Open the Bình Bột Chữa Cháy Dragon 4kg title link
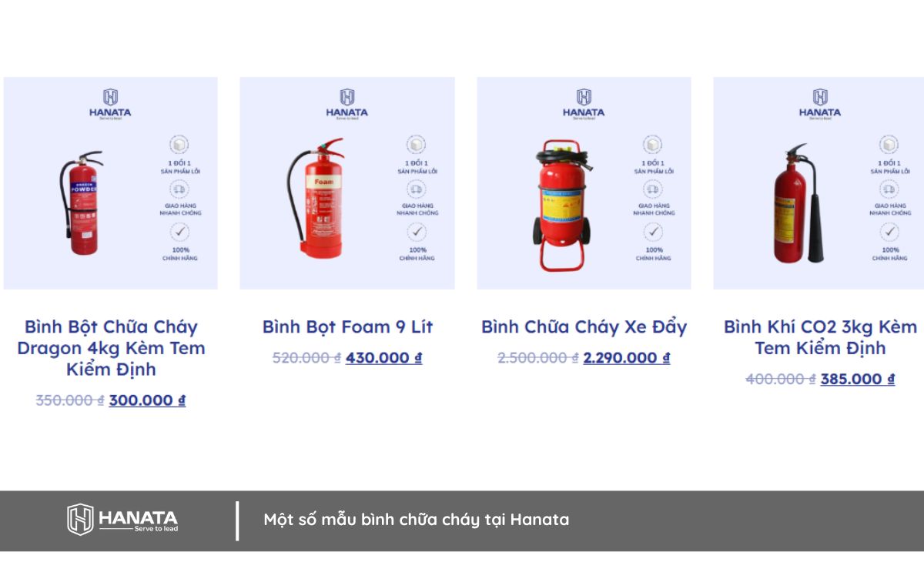The width and height of the screenshot is (924, 579). click(111, 348)
